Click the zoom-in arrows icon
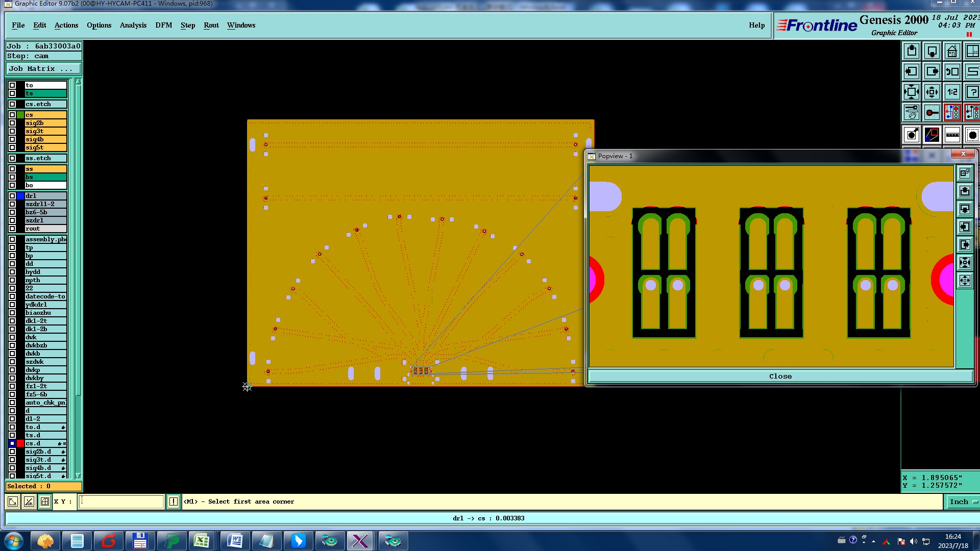Image resolution: width=980 pixels, height=551 pixels. pos(911,92)
